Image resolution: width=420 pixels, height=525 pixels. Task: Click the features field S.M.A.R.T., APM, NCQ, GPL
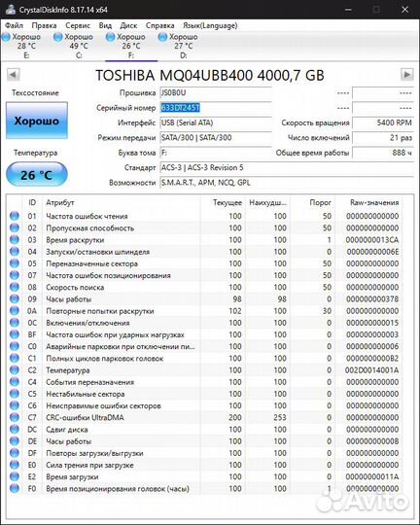(287, 183)
